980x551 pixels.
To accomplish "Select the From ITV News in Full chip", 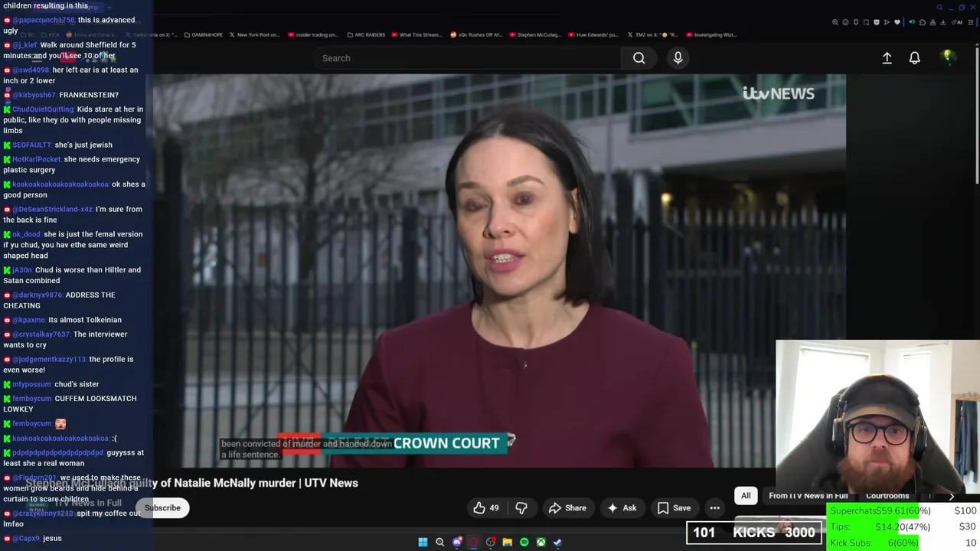I will tap(808, 496).
